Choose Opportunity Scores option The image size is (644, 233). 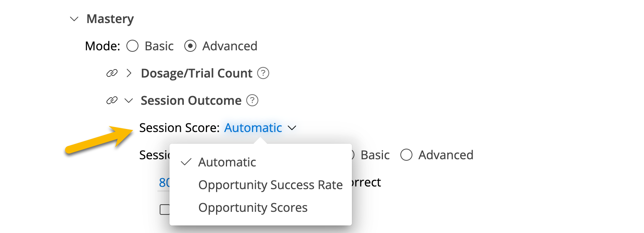(x=253, y=208)
